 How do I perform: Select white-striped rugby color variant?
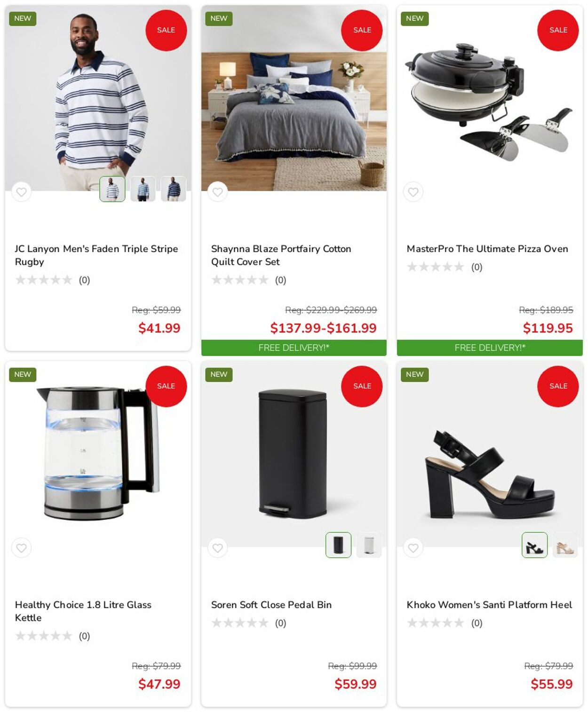click(112, 189)
